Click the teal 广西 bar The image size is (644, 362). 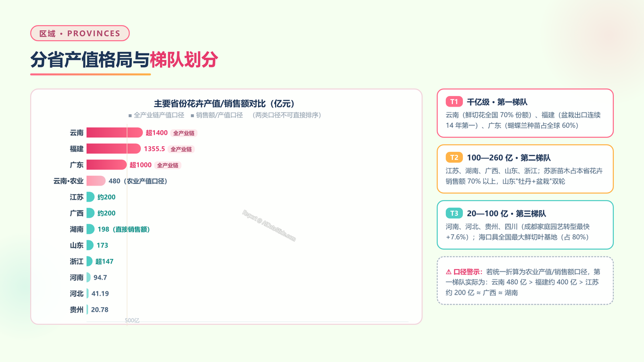91,213
